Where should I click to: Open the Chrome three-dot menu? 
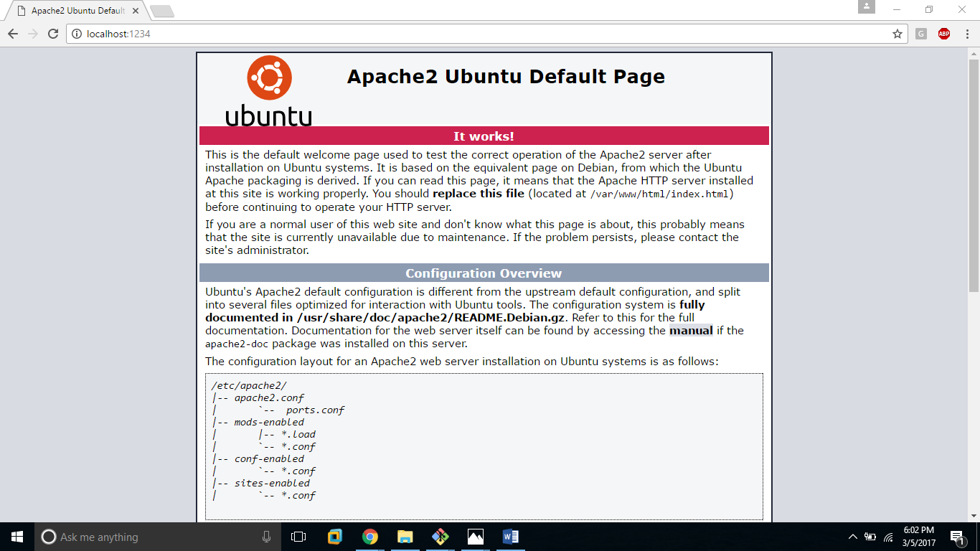pos(966,34)
